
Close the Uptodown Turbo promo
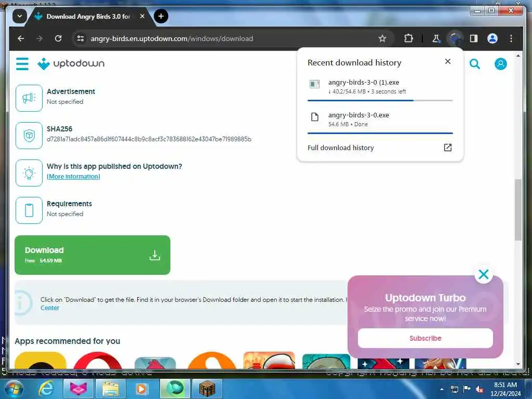(x=484, y=274)
